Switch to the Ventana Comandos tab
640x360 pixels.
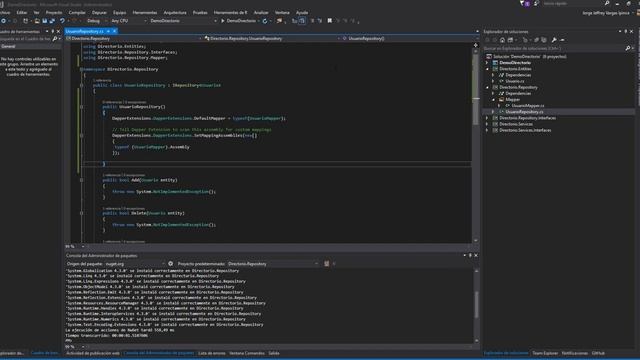(247, 353)
